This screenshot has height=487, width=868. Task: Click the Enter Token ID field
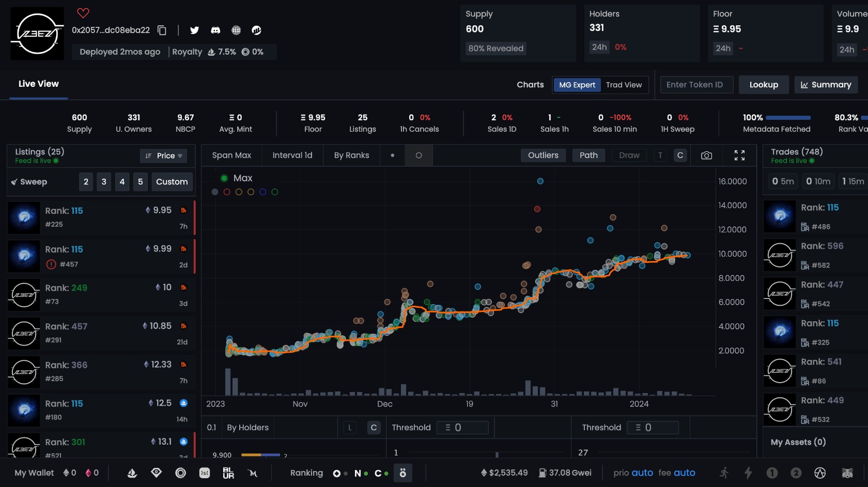pyautogui.click(x=696, y=85)
